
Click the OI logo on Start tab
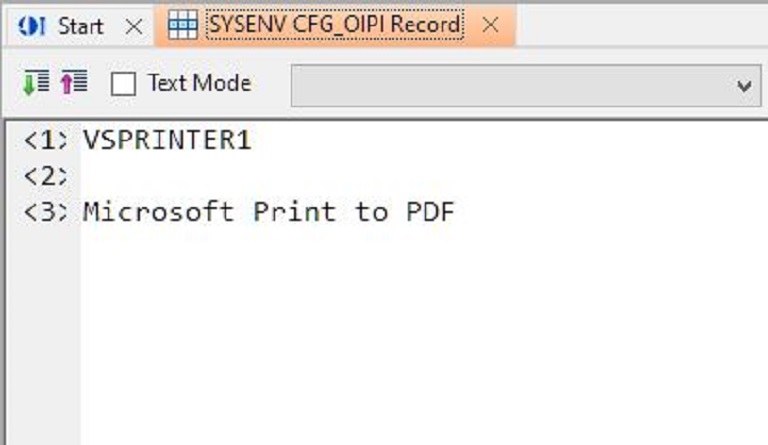coord(32,26)
